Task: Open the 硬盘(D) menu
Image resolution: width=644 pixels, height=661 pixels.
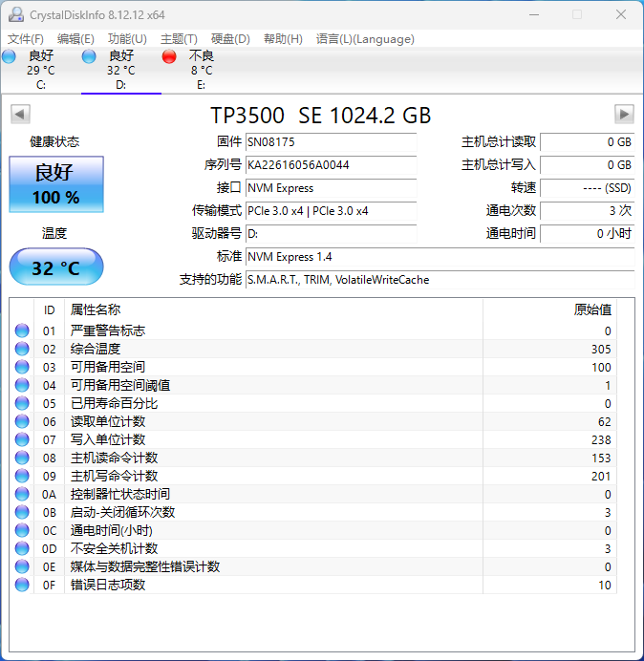Action: coord(230,39)
